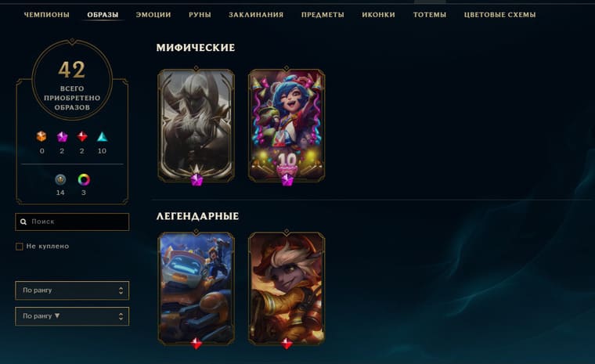Click the arrows on the upper По рангу dropdown
The height and width of the screenshot is (364, 595).
121,290
